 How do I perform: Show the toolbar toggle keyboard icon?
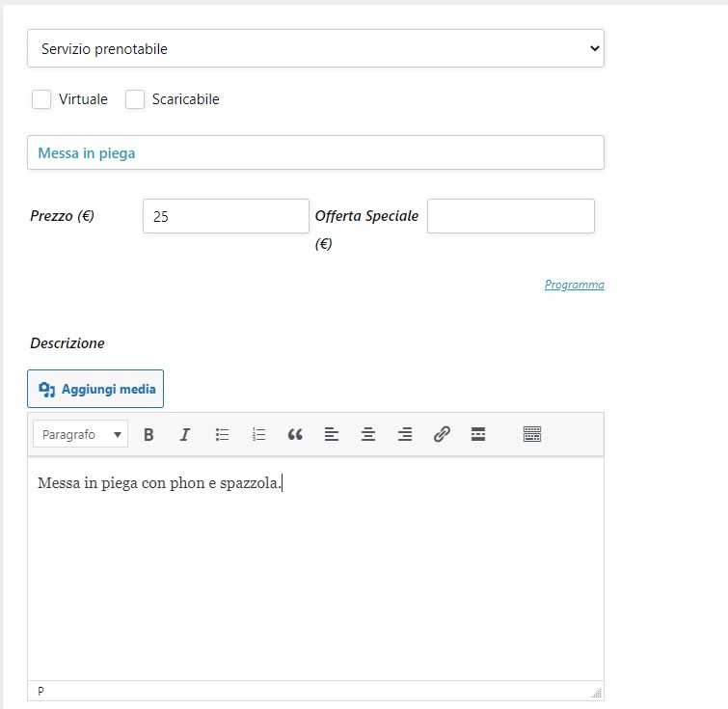532,435
